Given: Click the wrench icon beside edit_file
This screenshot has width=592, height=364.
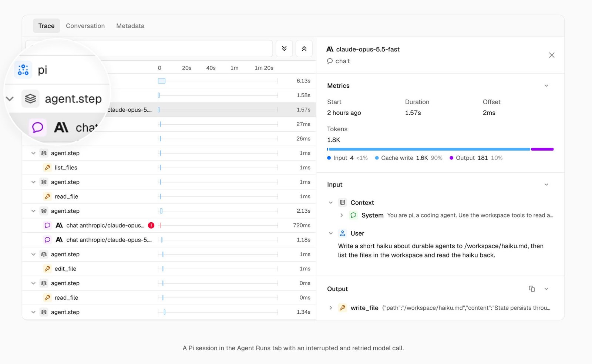Looking at the screenshot, I should pos(47,269).
